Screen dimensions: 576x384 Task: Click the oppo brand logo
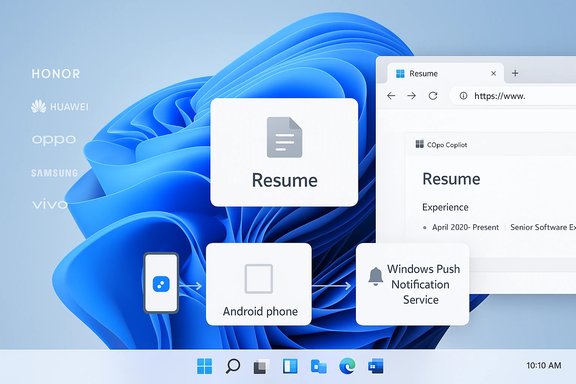click(x=54, y=140)
